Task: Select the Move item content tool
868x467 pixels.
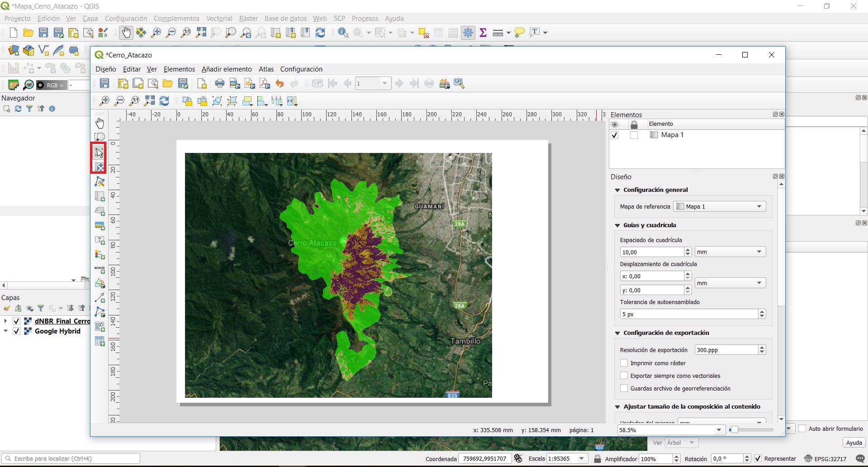Action: coord(100,167)
